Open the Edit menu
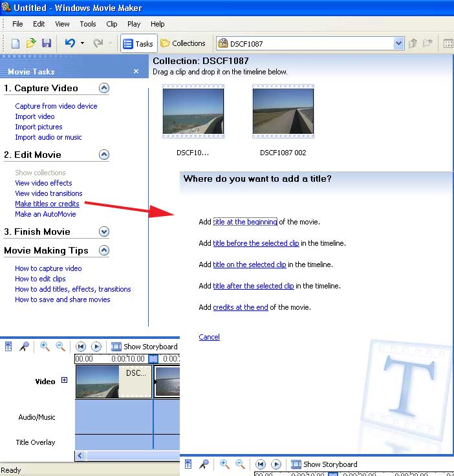 click(x=39, y=24)
